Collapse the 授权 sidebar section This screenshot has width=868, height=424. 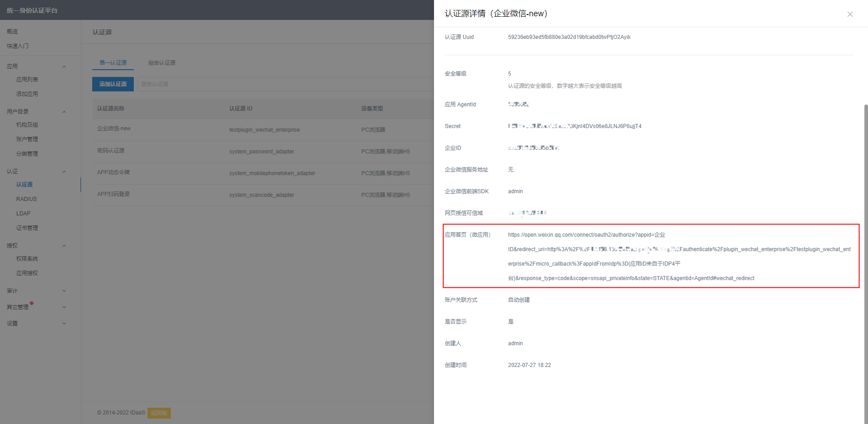pyautogui.click(x=64, y=246)
